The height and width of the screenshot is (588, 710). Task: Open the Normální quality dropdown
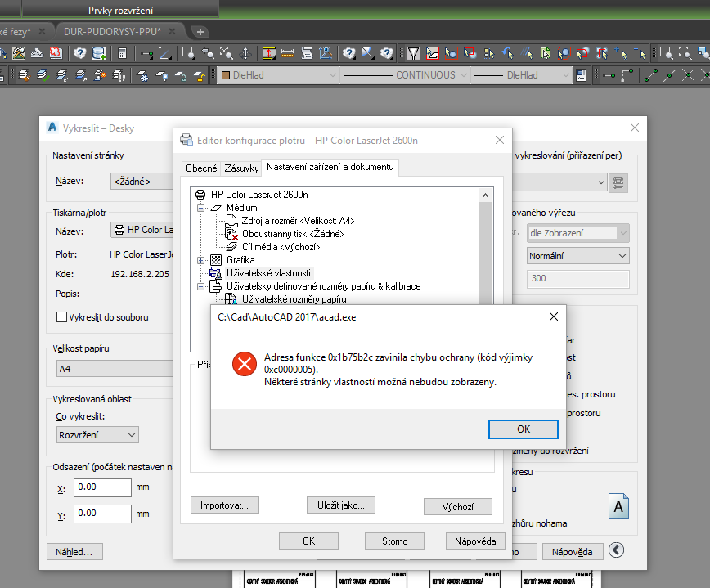click(x=578, y=255)
